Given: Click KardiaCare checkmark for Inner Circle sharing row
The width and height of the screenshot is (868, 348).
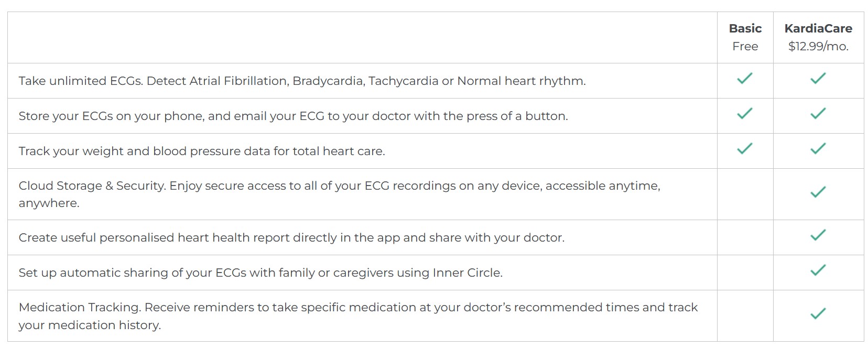Looking at the screenshot, I should point(818,270).
